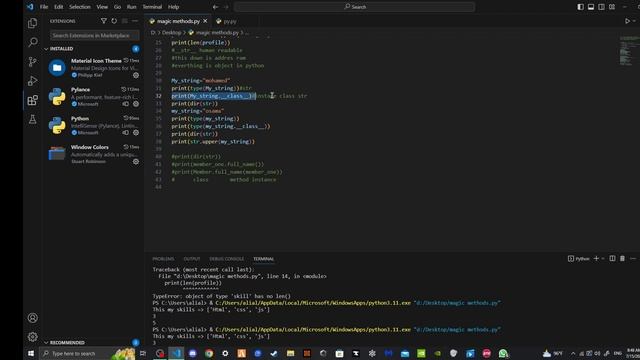Open the File menu
The image size is (640, 360).
[x=44, y=7]
